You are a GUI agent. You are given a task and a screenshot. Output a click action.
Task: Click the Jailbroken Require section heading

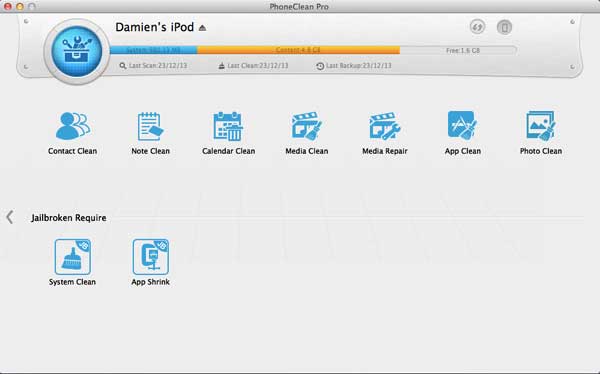click(x=69, y=218)
